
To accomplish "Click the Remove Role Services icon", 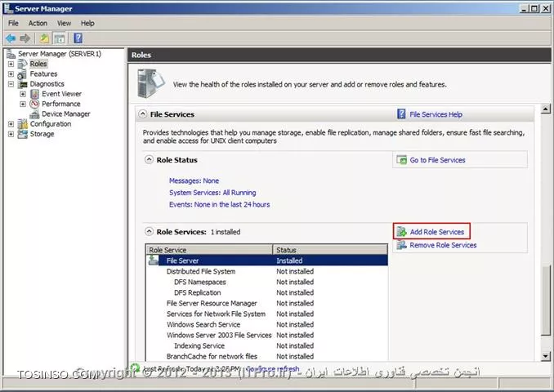I will pos(401,245).
